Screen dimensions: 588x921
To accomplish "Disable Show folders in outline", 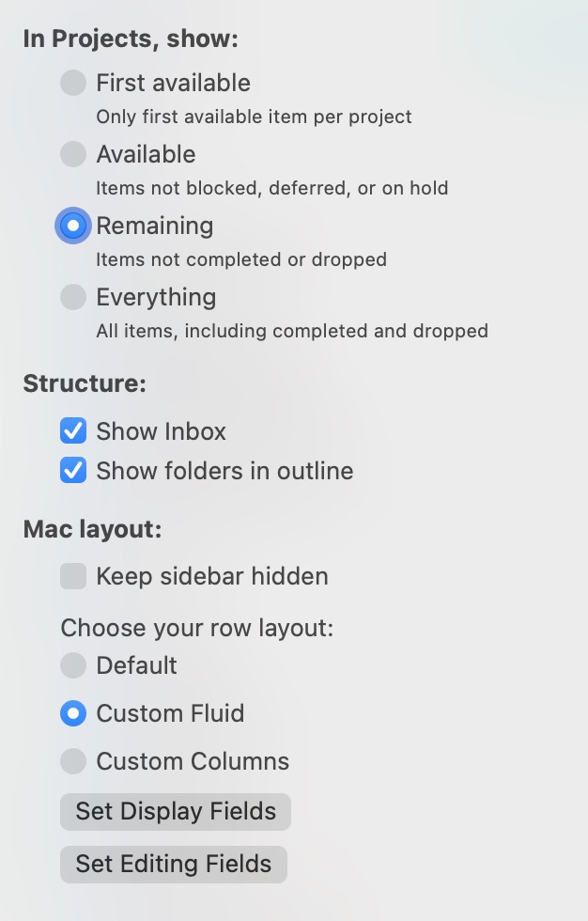I will tap(72, 470).
